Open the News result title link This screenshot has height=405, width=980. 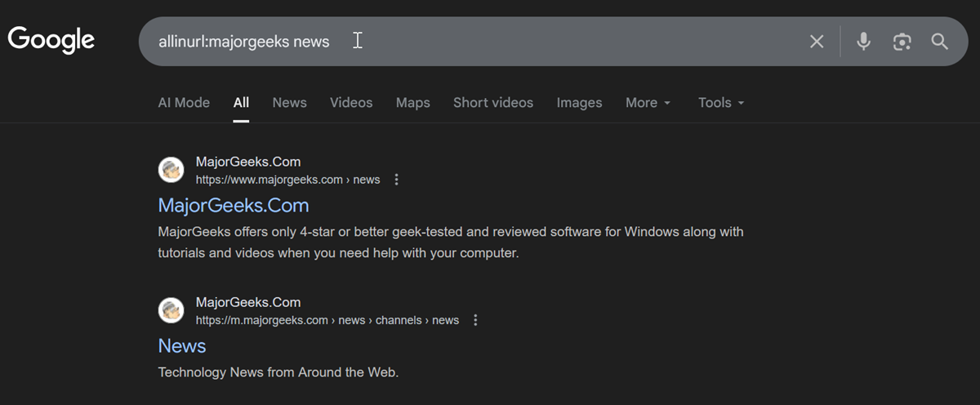pyautogui.click(x=182, y=345)
